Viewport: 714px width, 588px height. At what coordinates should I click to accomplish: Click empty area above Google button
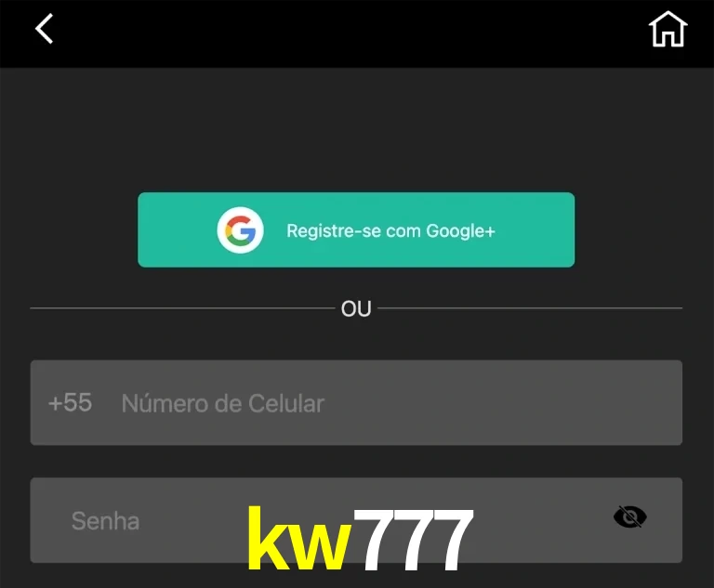point(357,130)
